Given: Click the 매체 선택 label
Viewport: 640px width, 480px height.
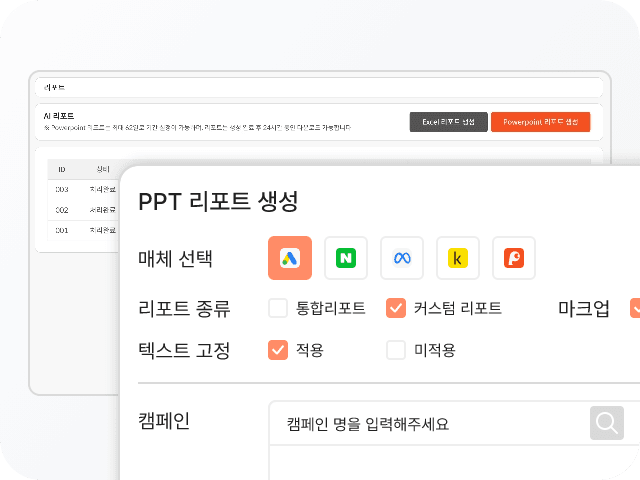Looking at the screenshot, I should (176, 258).
